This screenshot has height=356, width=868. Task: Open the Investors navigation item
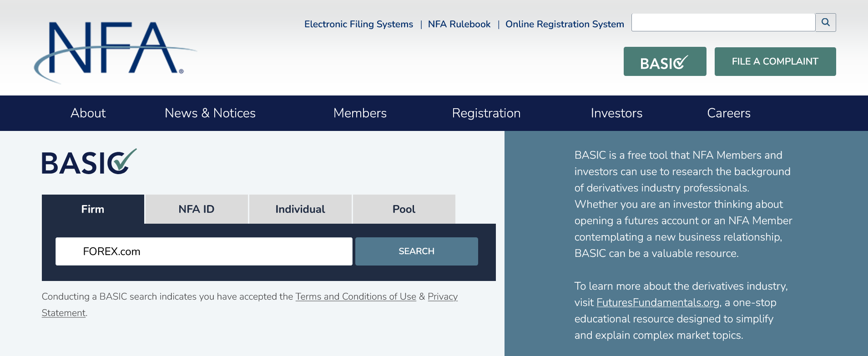click(616, 113)
